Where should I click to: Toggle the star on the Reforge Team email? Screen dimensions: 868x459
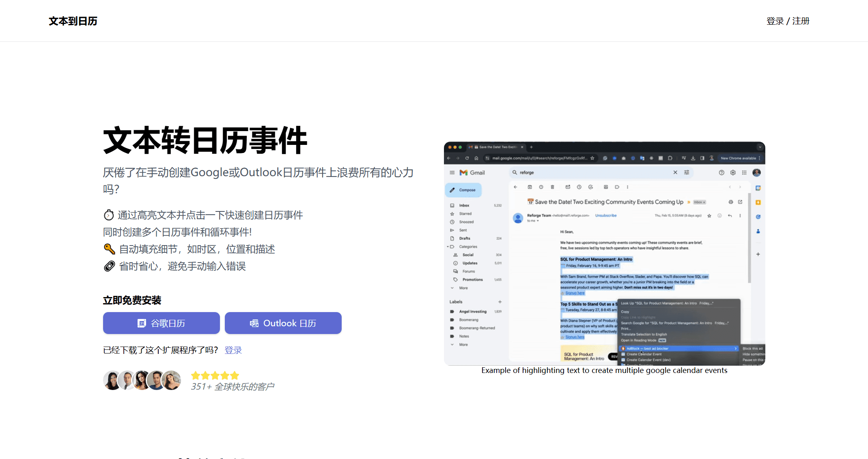click(x=709, y=216)
